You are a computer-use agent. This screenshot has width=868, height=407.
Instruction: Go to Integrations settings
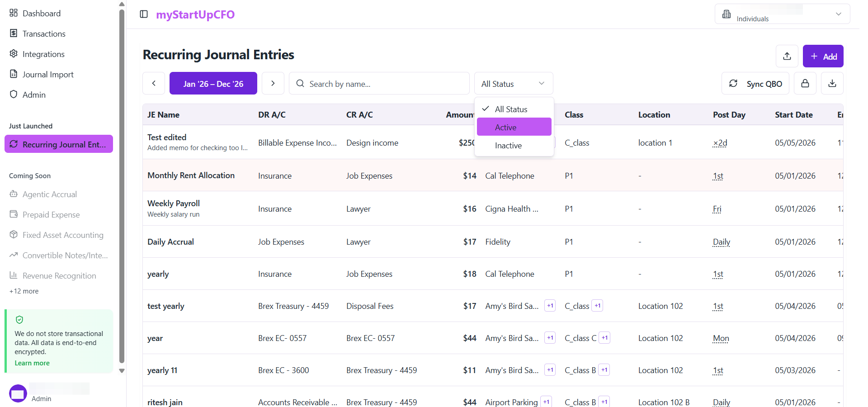[37, 54]
